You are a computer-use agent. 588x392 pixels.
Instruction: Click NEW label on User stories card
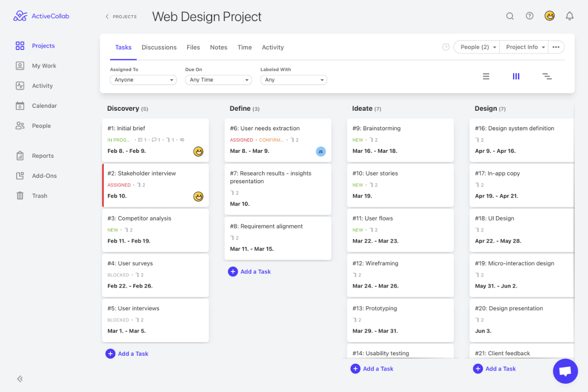coord(358,185)
